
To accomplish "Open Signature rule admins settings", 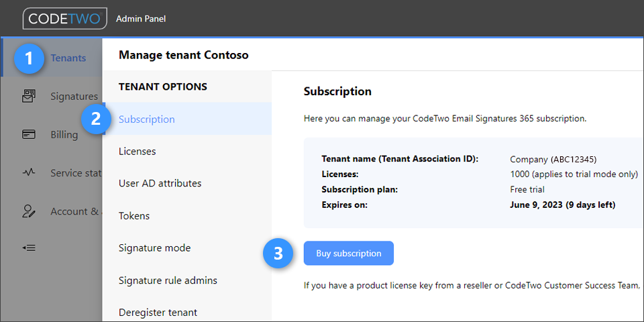I will point(168,280).
